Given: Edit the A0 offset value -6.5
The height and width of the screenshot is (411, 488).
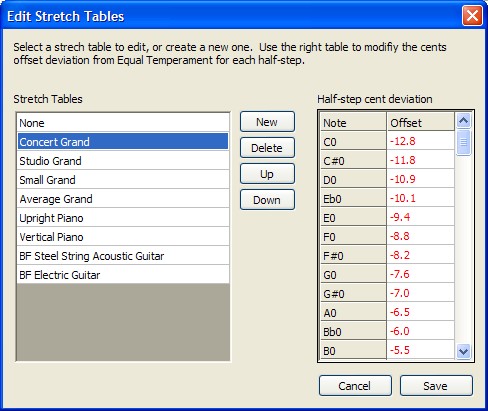Looking at the screenshot, I should tap(421, 312).
